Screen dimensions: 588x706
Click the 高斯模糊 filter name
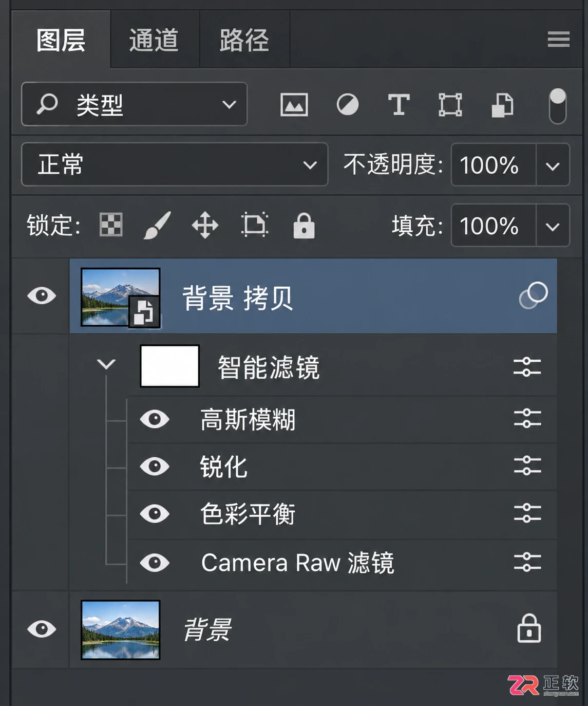coord(248,419)
